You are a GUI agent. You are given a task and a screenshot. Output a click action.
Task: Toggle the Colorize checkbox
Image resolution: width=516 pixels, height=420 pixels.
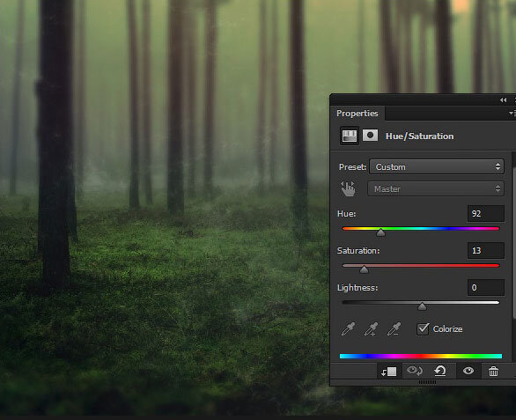pyautogui.click(x=423, y=328)
